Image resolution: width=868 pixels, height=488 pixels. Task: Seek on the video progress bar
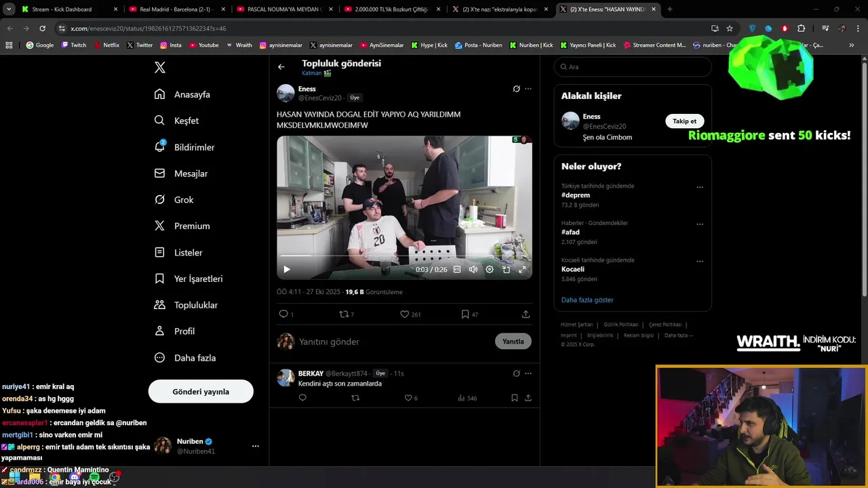[404, 256]
